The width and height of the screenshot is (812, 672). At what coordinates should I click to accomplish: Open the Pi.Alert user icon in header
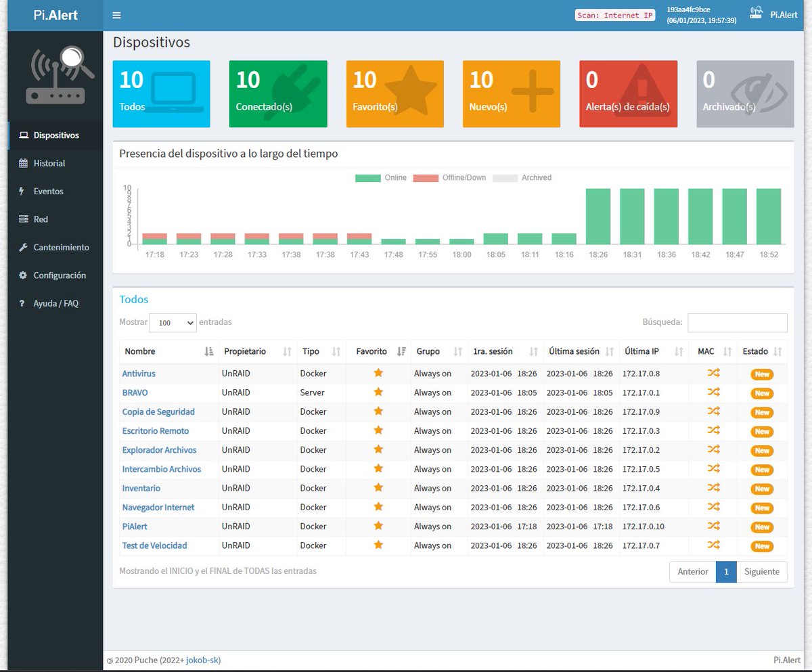point(757,13)
